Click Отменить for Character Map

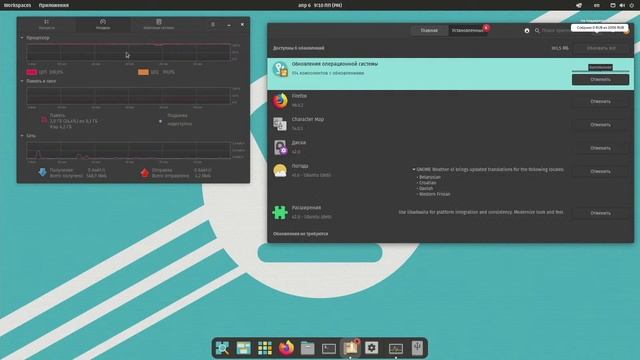pyautogui.click(x=600, y=124)
